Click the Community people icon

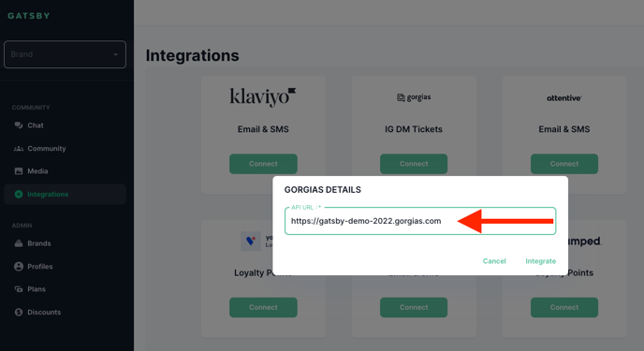click(x=19, y=149)
